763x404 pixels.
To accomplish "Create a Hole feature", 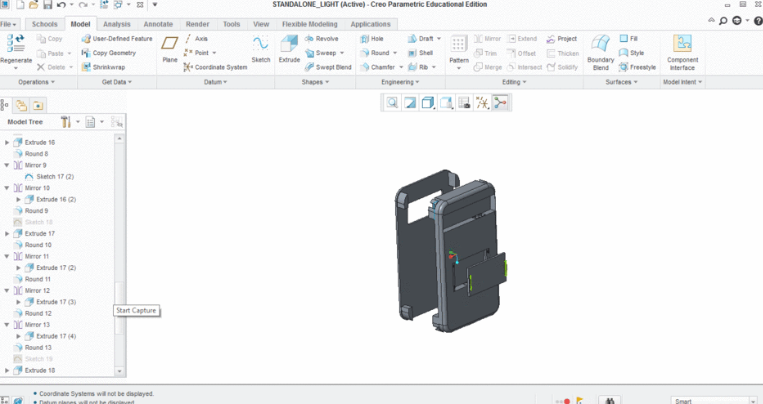I will [x=372, y=38].
